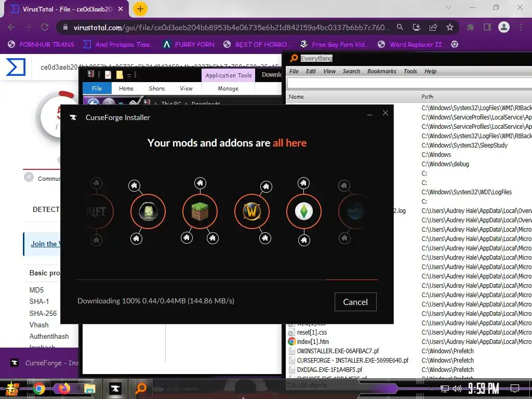Open the FURRY PORN bookmark

(189, 45)
